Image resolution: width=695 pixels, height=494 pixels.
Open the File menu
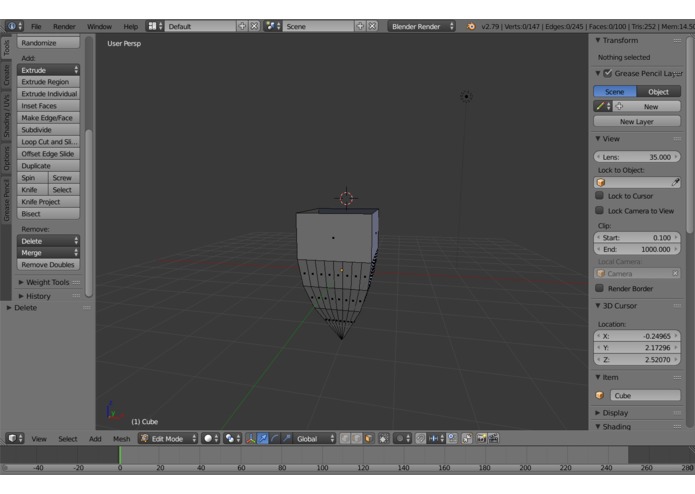tap(36, 26)
